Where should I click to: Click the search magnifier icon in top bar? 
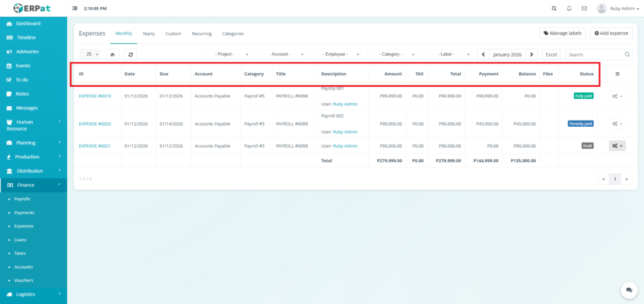[553, 9]
